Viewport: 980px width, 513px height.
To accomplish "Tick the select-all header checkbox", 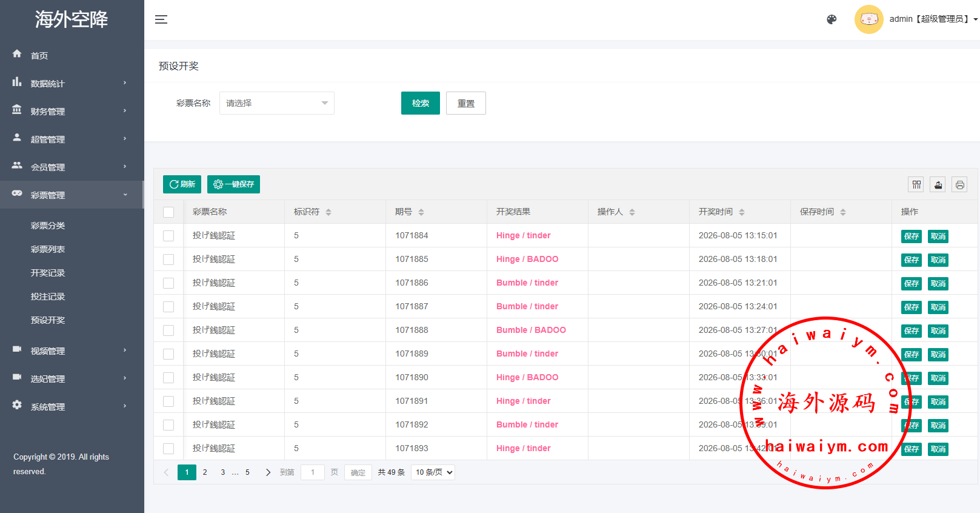I will coord(168,212).
